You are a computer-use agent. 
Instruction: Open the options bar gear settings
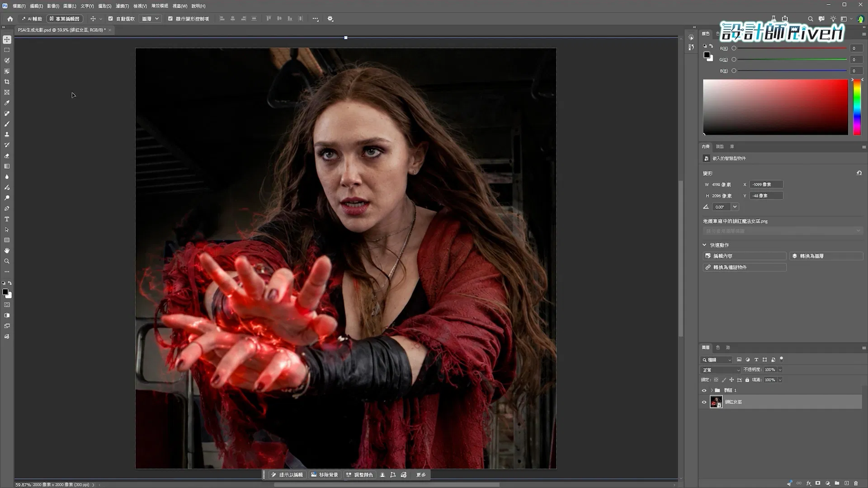click(x=330, y=19)
